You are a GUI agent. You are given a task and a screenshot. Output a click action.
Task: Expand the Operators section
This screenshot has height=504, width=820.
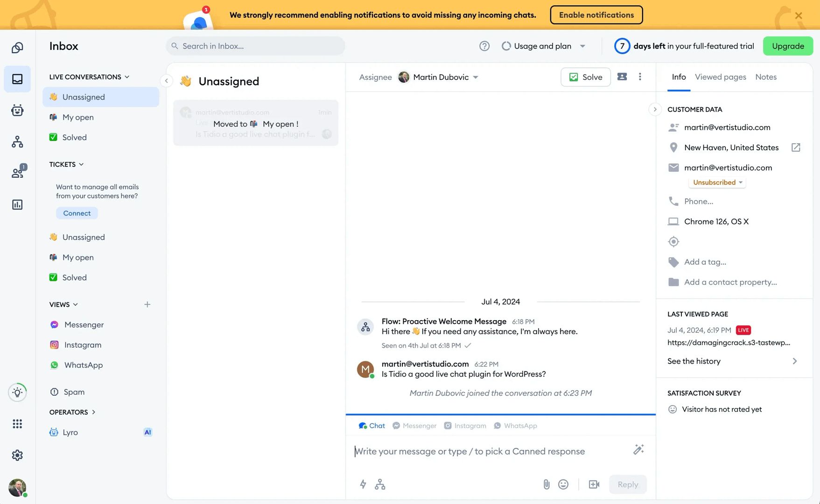coord(72,412)
